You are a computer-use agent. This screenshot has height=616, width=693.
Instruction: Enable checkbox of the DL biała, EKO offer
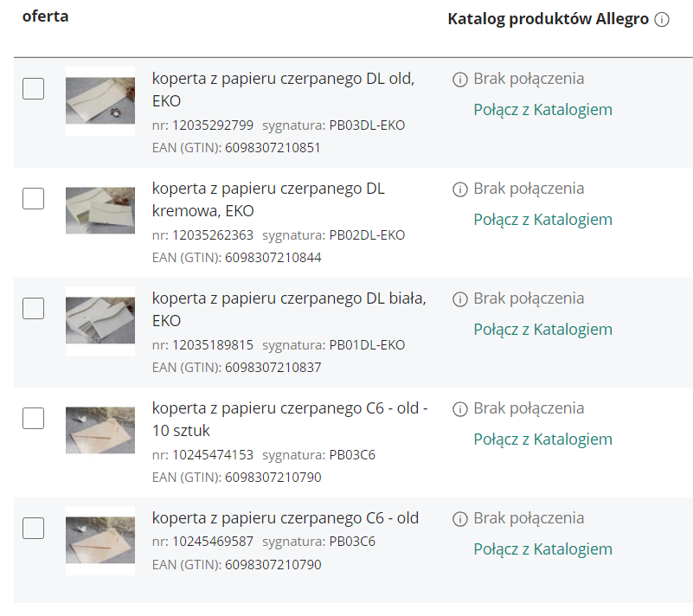pos(33,308)
